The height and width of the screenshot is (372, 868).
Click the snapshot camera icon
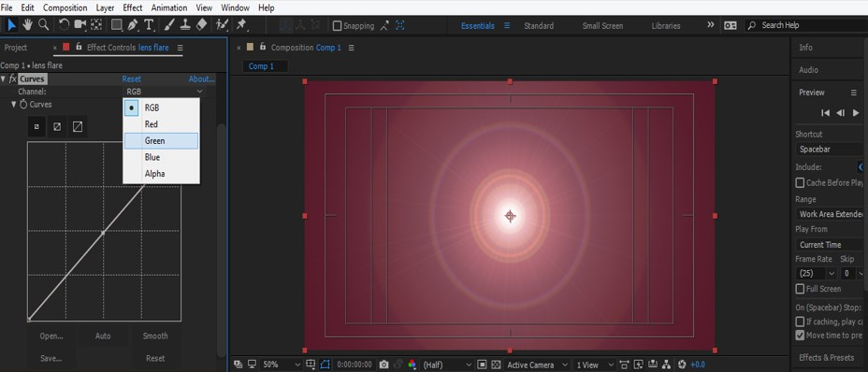click(x=383, y=365)
